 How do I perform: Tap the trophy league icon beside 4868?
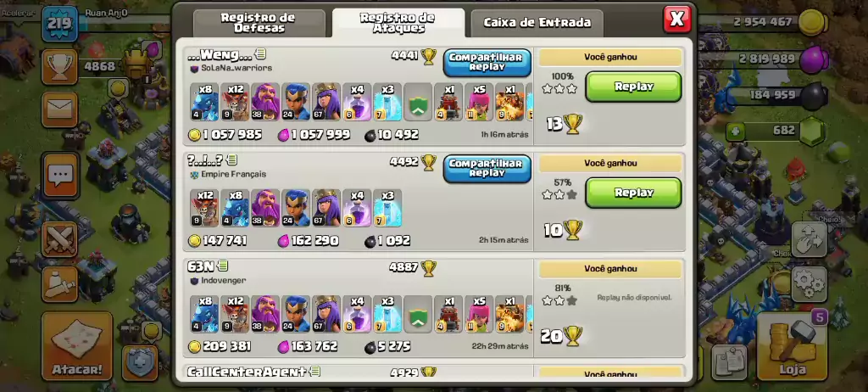tap(59, 66)
